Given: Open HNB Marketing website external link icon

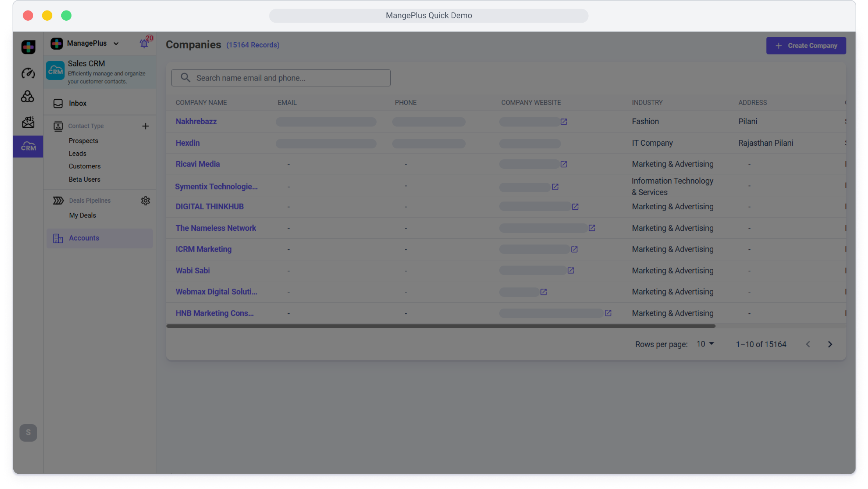Looking at the screenshot, I should click(x=608, y=313).
